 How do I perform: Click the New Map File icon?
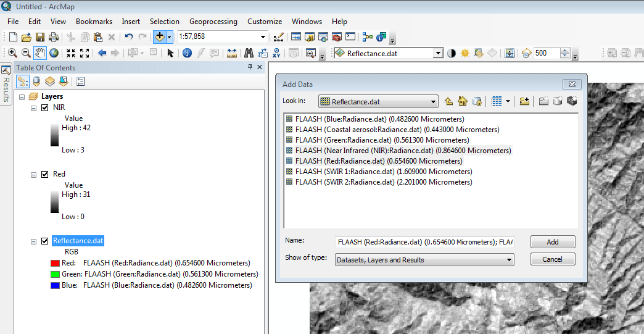pos(13,37)
